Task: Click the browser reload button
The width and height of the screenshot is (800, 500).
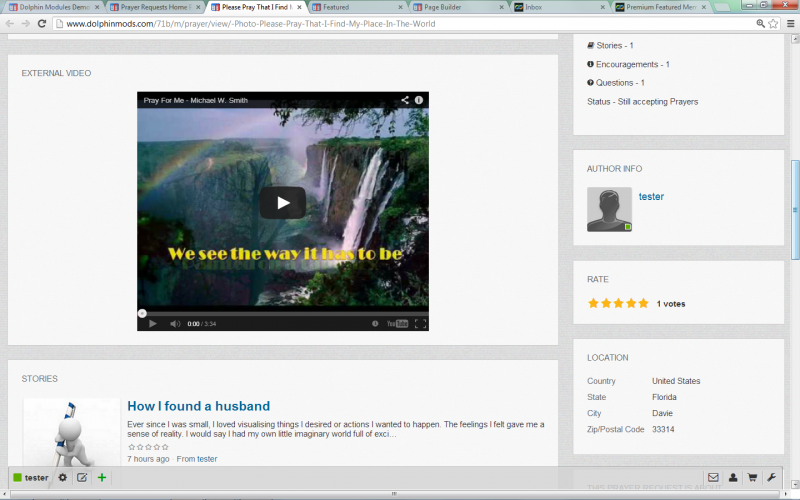Action: pyautogui.click(x=42, y=23)
